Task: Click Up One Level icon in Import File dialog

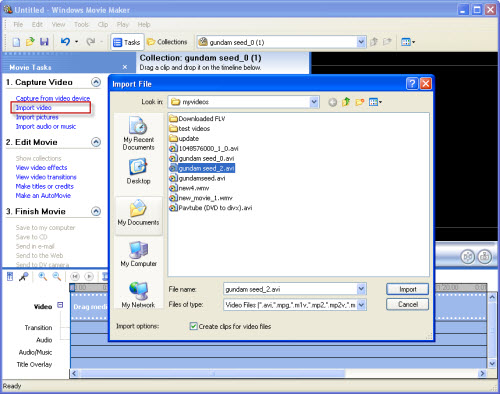Action: tap(346, 102)
